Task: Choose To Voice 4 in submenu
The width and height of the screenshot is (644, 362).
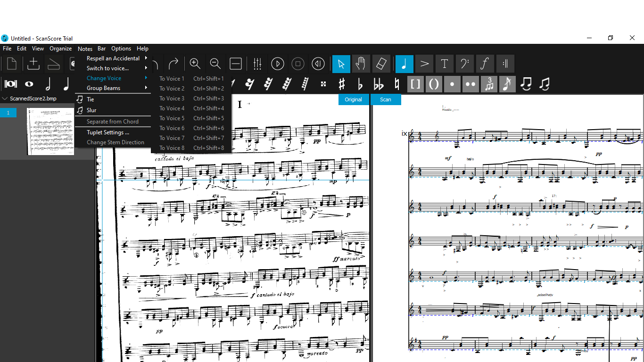Action: coord(191,108)
